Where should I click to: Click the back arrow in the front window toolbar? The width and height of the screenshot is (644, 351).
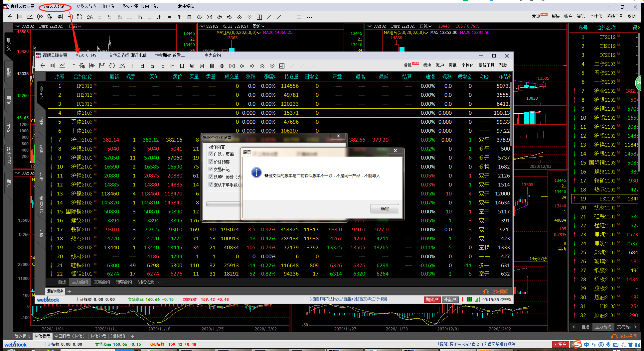point(43,66)
